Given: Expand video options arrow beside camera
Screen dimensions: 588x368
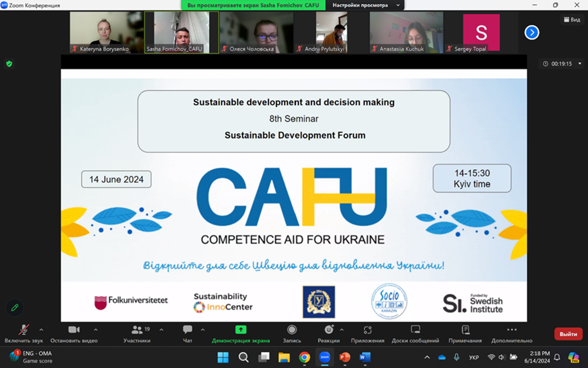Looking at the screenshot, I should [95, 330].
